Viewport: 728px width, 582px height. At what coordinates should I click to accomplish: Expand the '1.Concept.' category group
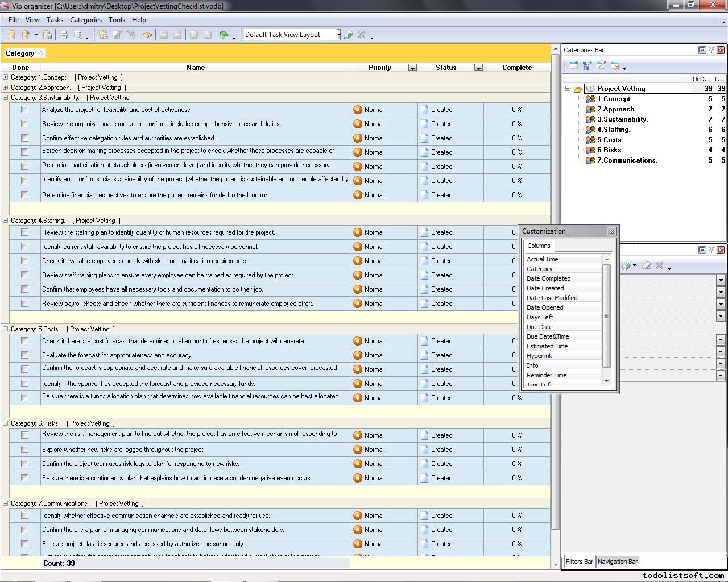point(5,77)
